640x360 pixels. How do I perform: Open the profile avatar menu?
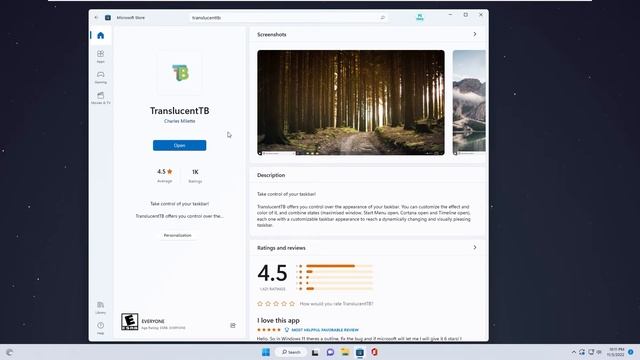click(420, 17)
